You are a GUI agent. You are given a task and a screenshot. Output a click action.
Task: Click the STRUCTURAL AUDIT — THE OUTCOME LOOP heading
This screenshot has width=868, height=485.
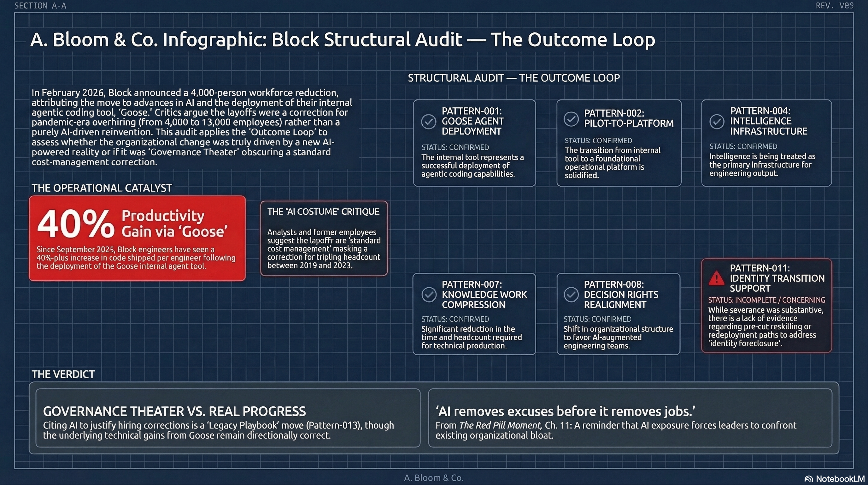click(x=513, y=78)
